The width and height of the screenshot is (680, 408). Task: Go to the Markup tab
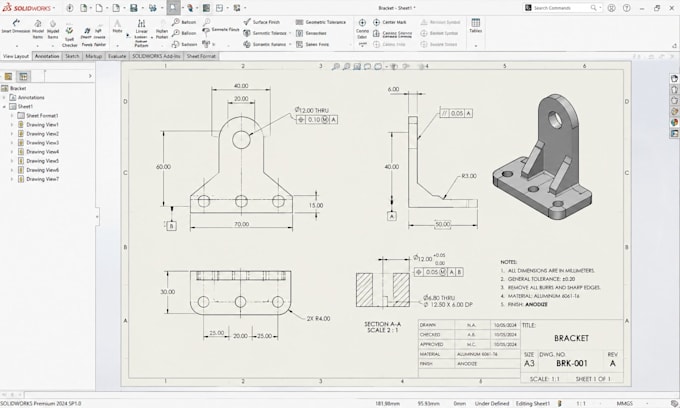(93, 56)
